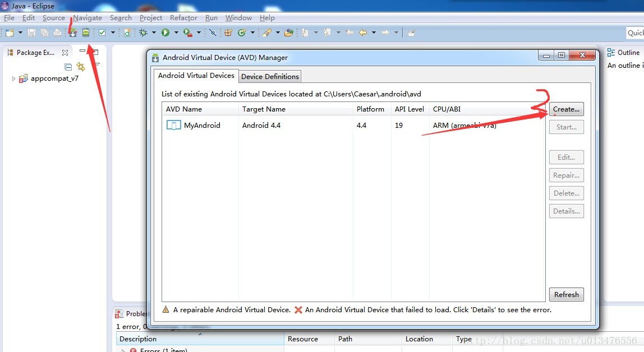Click the Refresh button
The image size is (644, 352).
[x=567, y=295]
